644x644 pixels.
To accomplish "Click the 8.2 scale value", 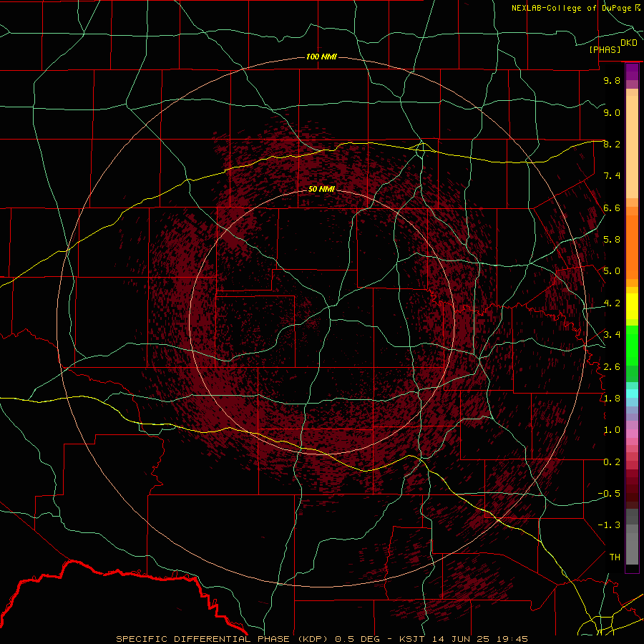I will click(612, 144).
